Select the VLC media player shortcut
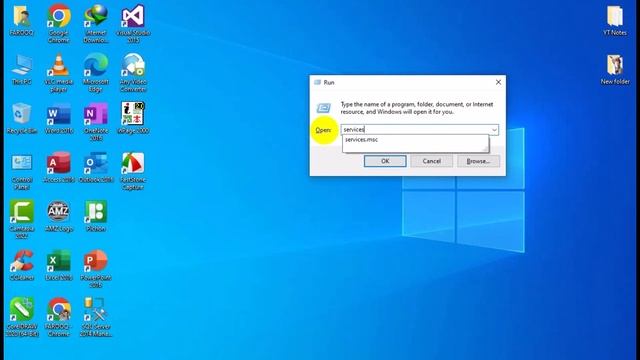This screenshot has height=360, width=640. pos(59,73)
